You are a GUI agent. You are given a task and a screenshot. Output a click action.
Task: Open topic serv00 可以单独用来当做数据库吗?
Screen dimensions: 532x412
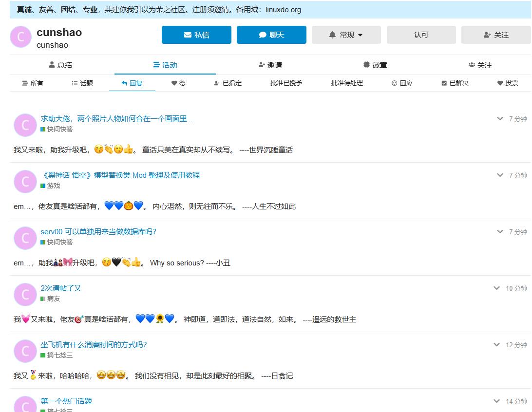[98, 232]
